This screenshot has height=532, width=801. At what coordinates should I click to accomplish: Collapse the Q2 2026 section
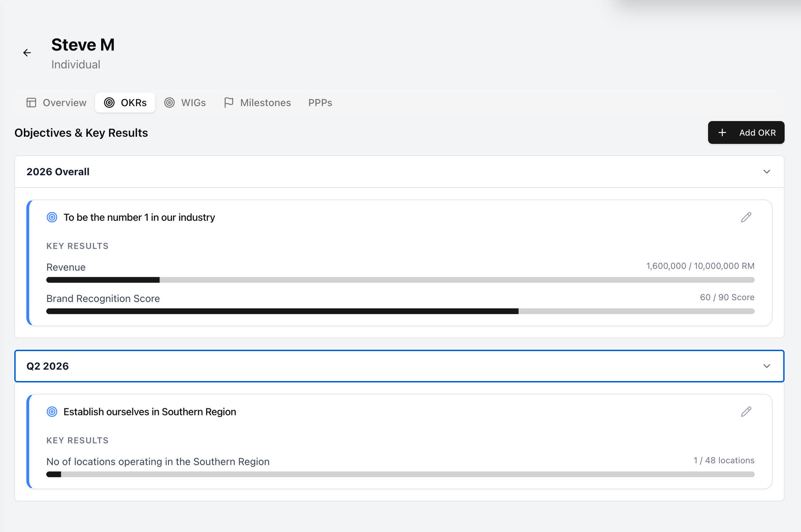click(767, 366)
